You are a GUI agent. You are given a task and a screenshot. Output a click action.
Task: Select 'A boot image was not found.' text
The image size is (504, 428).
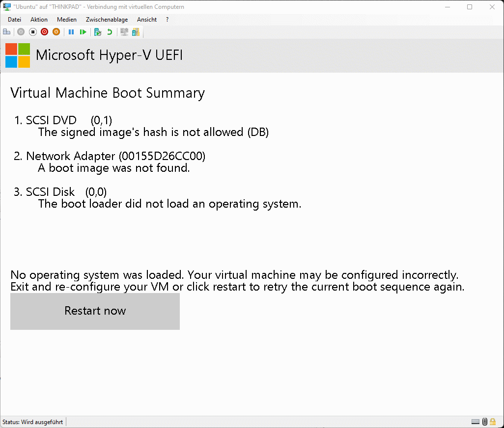click(x=114, y=168)
